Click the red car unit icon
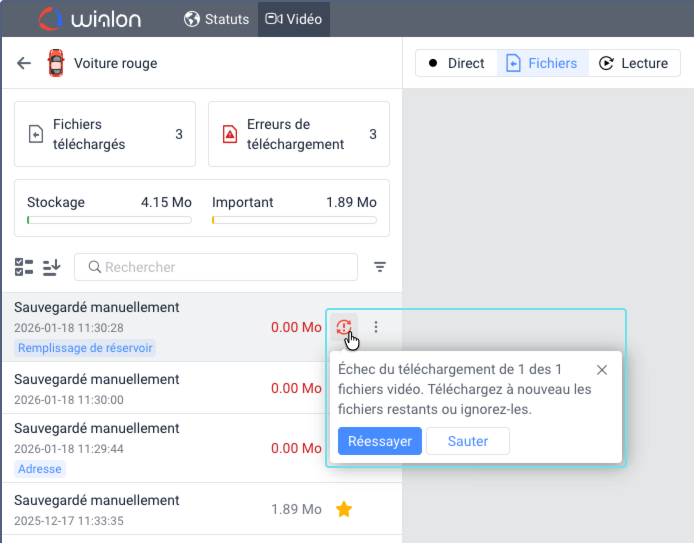The width and height of the screenshot is (694, 543). click(56, 64)
